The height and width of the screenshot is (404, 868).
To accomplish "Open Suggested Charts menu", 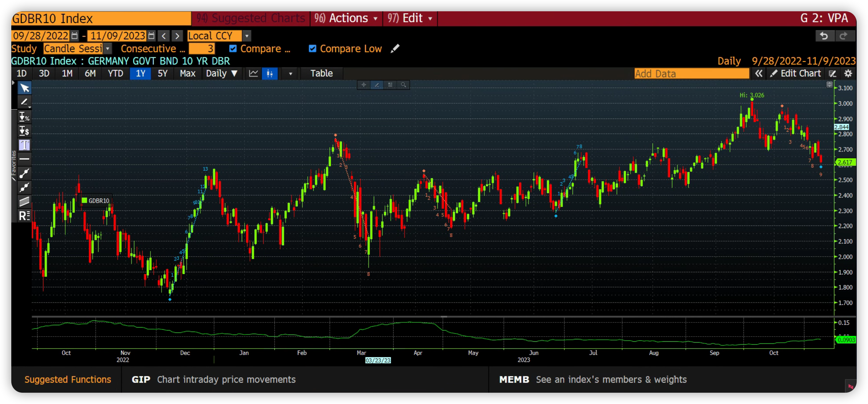I will pyautogui.click(x=251, y=18).
